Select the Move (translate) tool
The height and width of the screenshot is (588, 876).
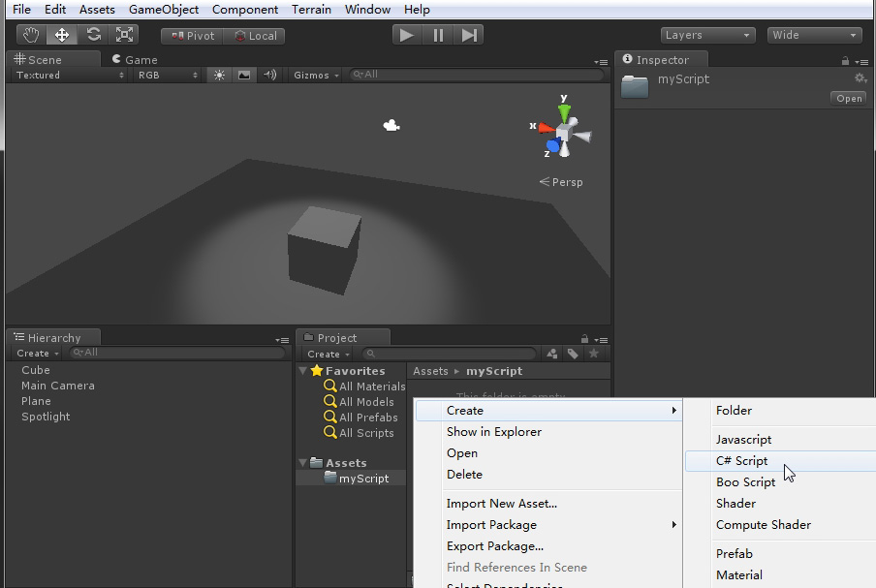(x=62, y=35)
